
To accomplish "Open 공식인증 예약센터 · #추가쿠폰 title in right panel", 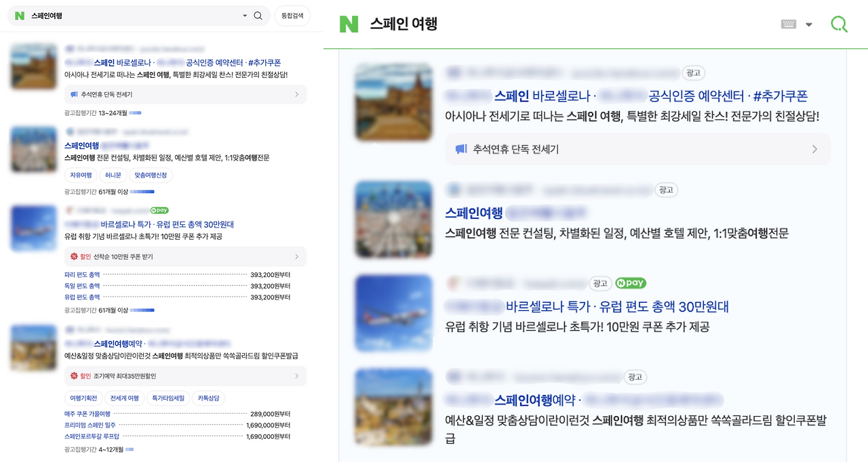I will [728, 96].
